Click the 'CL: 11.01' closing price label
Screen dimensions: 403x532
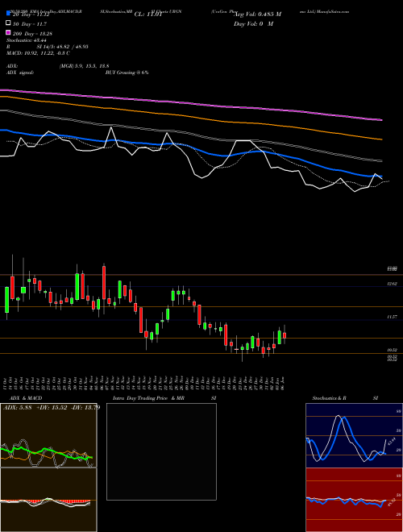pos(149,15)
